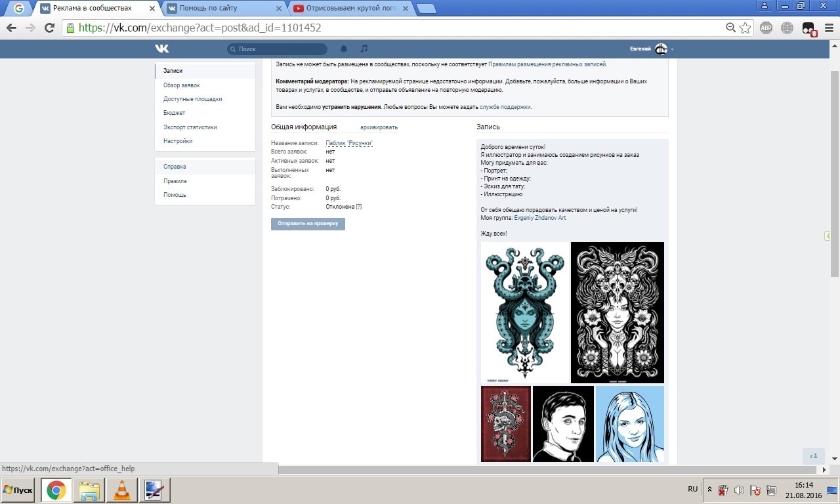Click the green secure lock icon
Viewport: 840px width, 504px height.
point(70,28)
